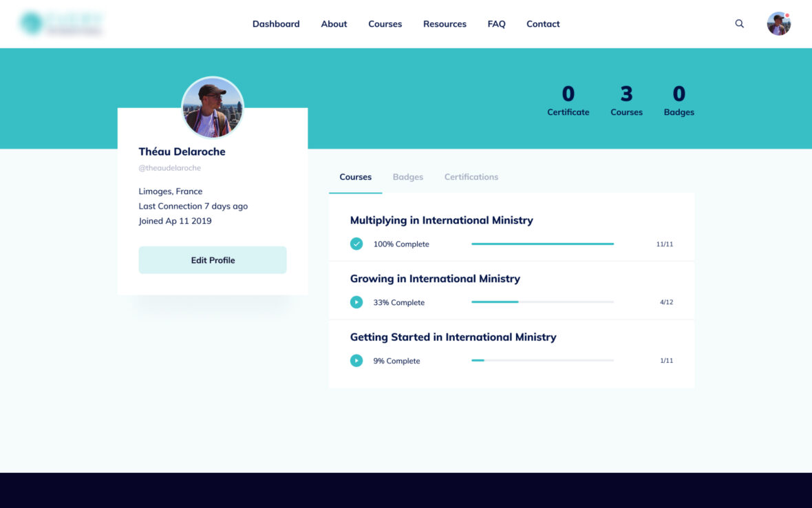Click the FAQ navigation link
The width and height of the screenshot is (812, 508).
pyautogui.click(x=496, y=23)
